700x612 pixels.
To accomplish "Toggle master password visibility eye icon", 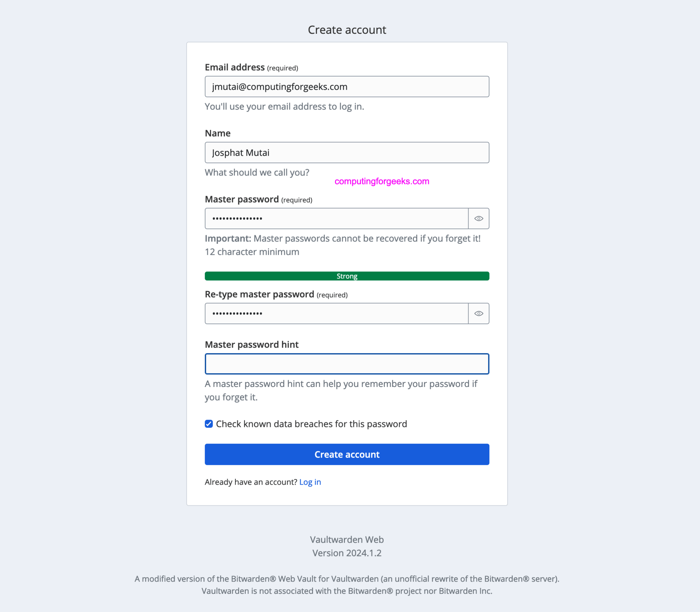I will pos(478,218).
